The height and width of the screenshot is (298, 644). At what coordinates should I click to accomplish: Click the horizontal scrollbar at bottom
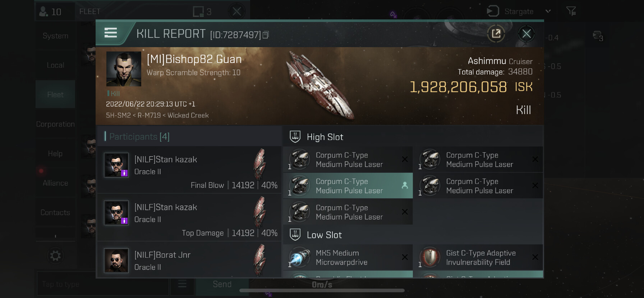(322, 290)
